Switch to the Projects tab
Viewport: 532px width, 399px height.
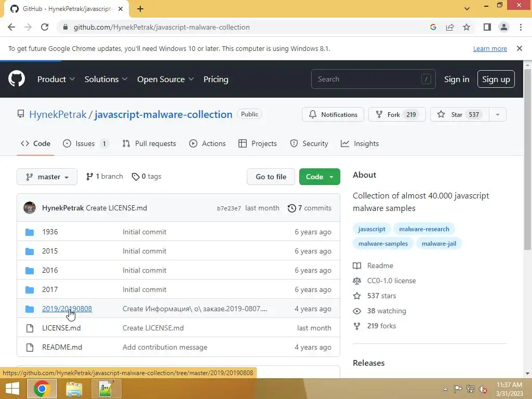pyautogui.click(x=258, y=143)
